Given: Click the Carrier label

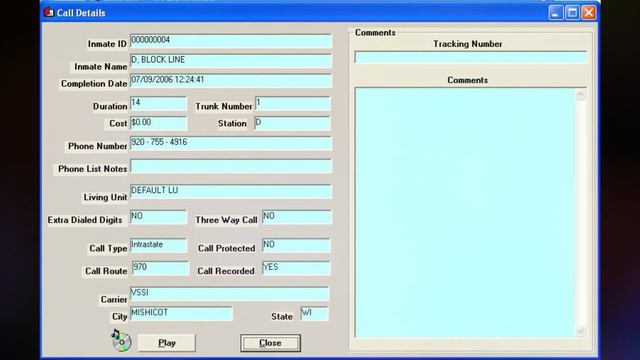Looking at the screenshot, I should click(x=114, y=300).
